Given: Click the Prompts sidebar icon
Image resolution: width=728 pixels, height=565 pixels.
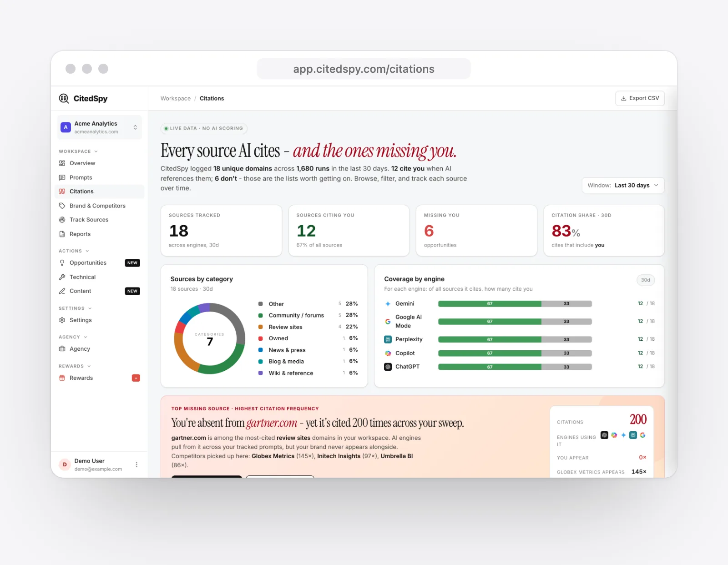Looking at the screenshot, I should [x=62, y=177].
